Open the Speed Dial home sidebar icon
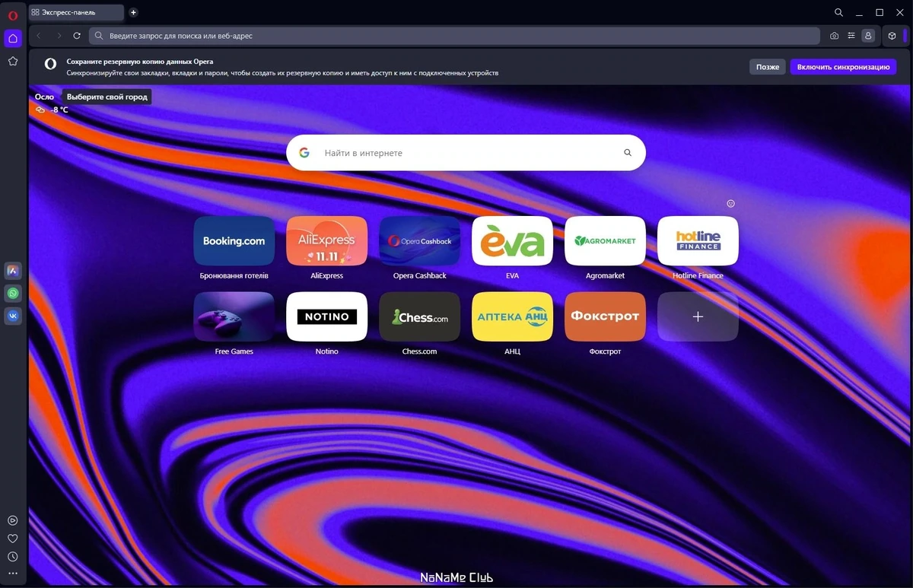This screenshot has width=913, height=588. click(x=13, y=38)
